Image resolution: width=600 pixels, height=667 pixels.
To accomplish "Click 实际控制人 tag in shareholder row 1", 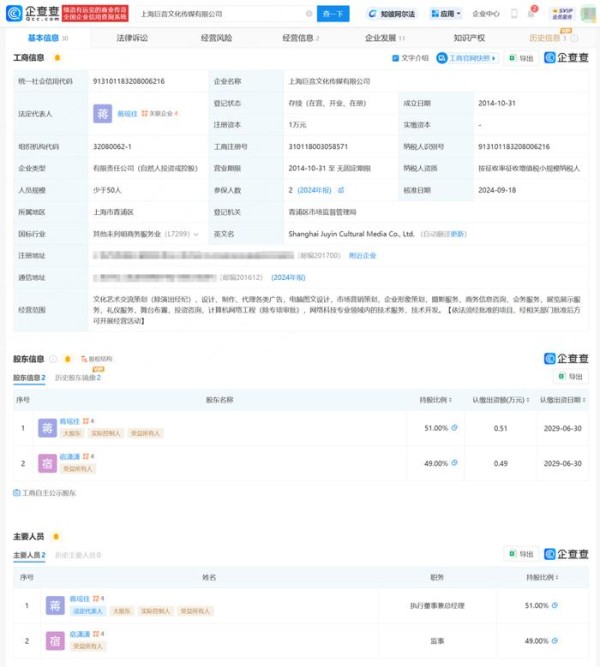I will point(106,433).
